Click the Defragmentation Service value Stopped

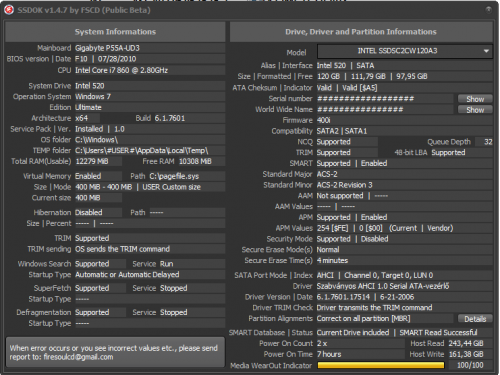[173, 312]
